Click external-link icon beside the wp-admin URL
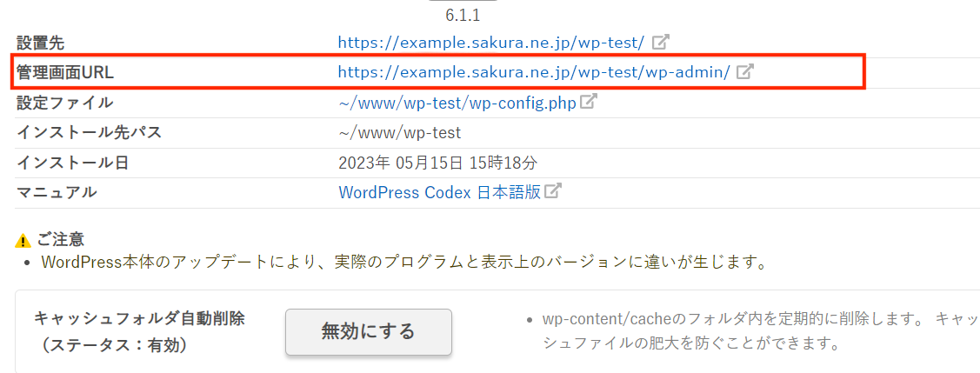Image resolution: width=980 pixels, height=373 pixels. pyautogui.click(x=744, y=72)
